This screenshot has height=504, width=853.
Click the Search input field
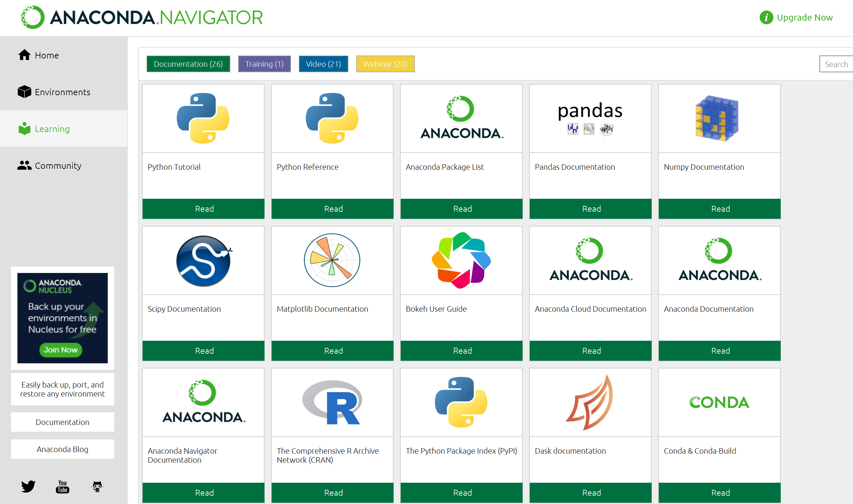[x=836, y=64]
